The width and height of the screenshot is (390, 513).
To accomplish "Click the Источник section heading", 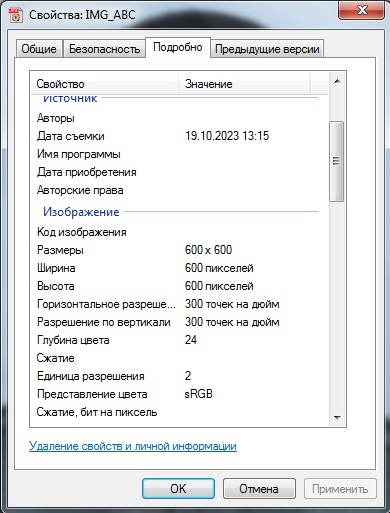I will pyautogui.click(x=70, y=99).
